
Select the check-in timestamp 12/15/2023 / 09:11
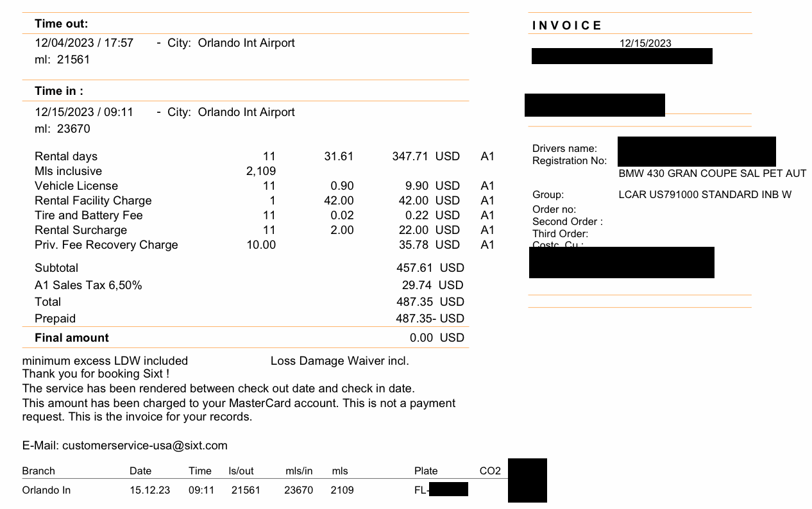click(x=84, y=112)
